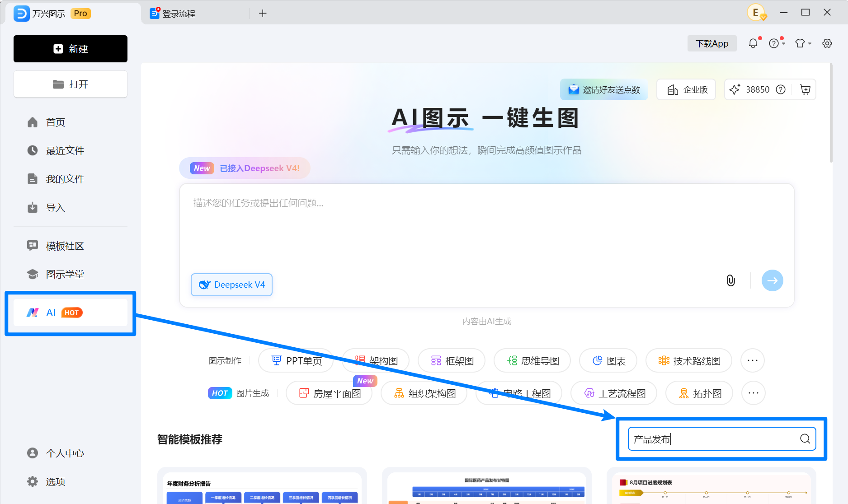The height and width of the screenshot is (504, 848).
Task: Click the 内容由AI生成 notice text
Action: (487, 321)
